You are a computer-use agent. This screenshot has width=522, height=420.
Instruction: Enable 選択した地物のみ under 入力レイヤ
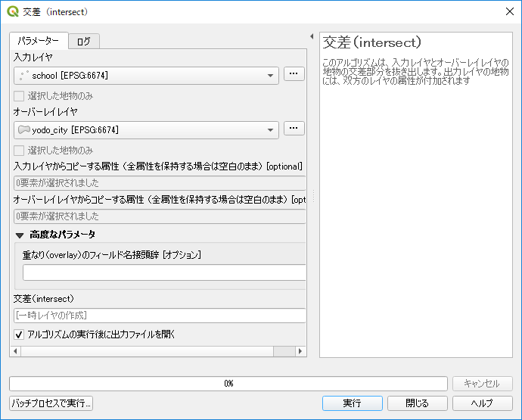(19, 96)
